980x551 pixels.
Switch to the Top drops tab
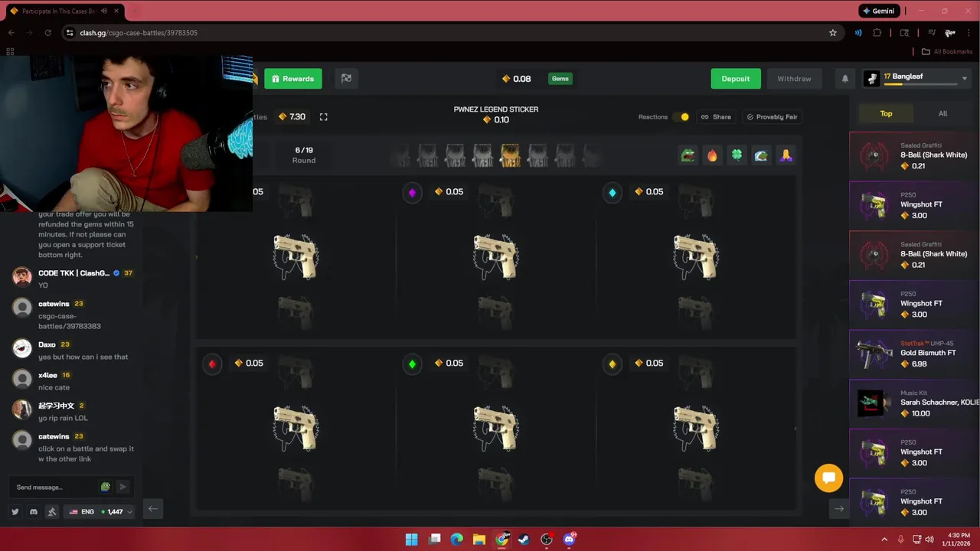886,114
